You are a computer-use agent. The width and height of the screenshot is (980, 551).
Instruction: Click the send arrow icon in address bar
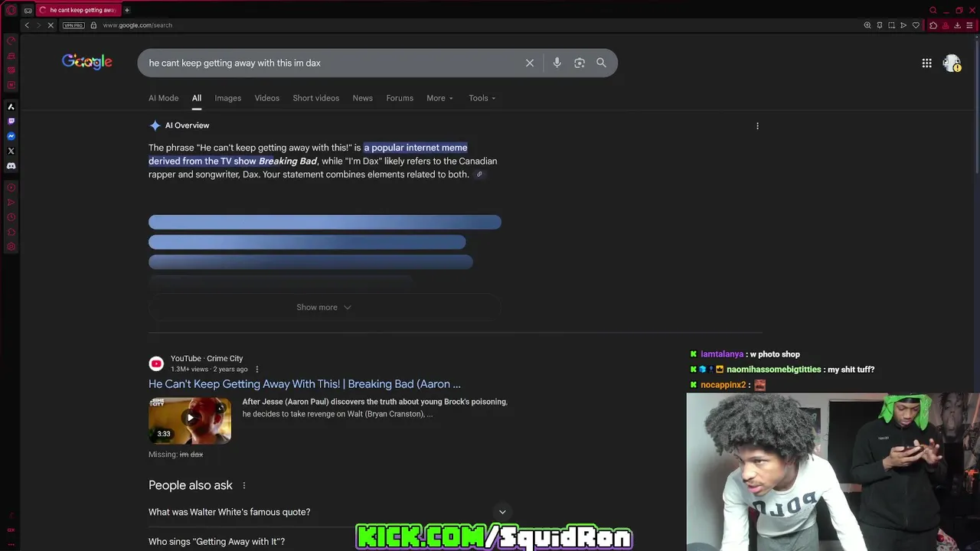[903, 25]
